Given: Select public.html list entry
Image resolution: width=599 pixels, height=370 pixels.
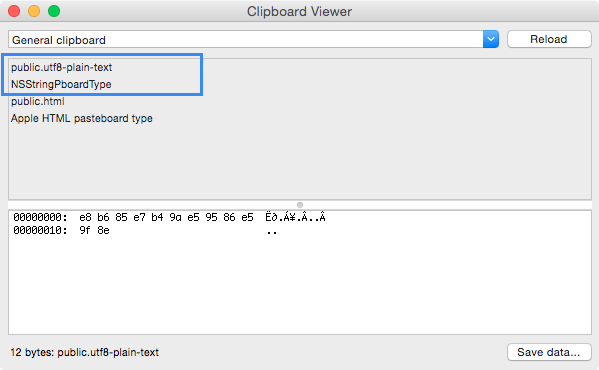Looking at the screenshot, I should pos(37,101).
